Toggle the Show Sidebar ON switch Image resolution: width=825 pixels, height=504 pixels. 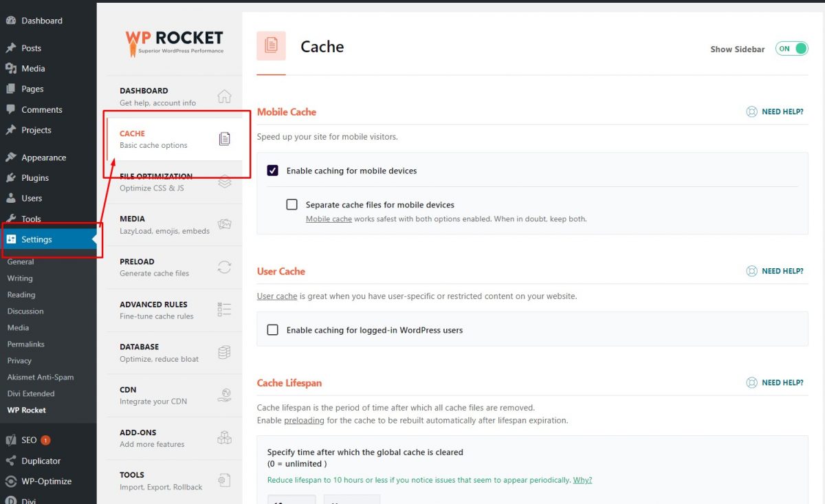click(x=791, y=49)
